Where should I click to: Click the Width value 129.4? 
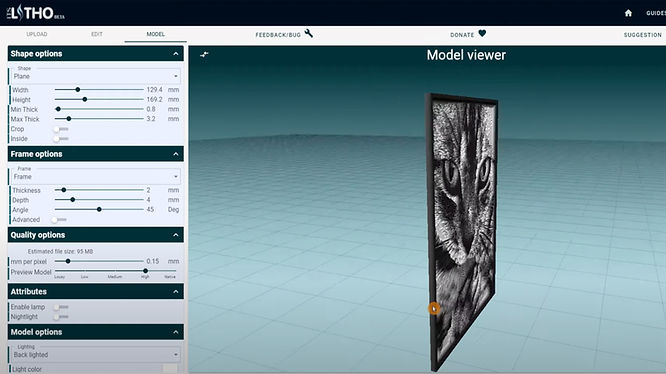[155, 90]
